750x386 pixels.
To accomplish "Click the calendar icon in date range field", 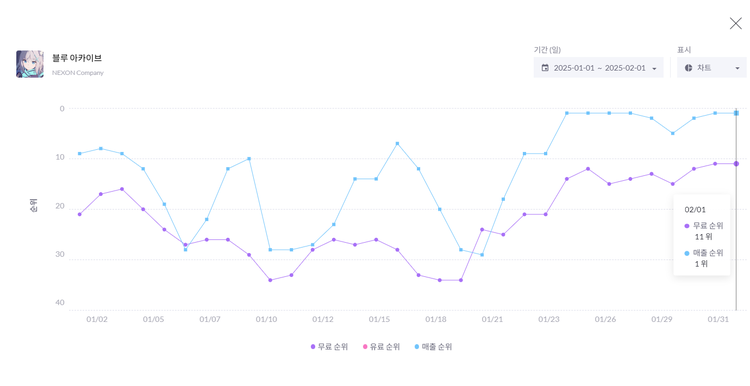I will 545,68.
